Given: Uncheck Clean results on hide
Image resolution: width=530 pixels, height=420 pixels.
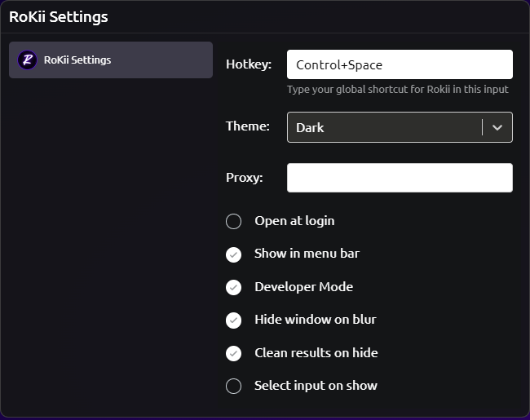Looking at the screenshot, I should pos(233,353).
